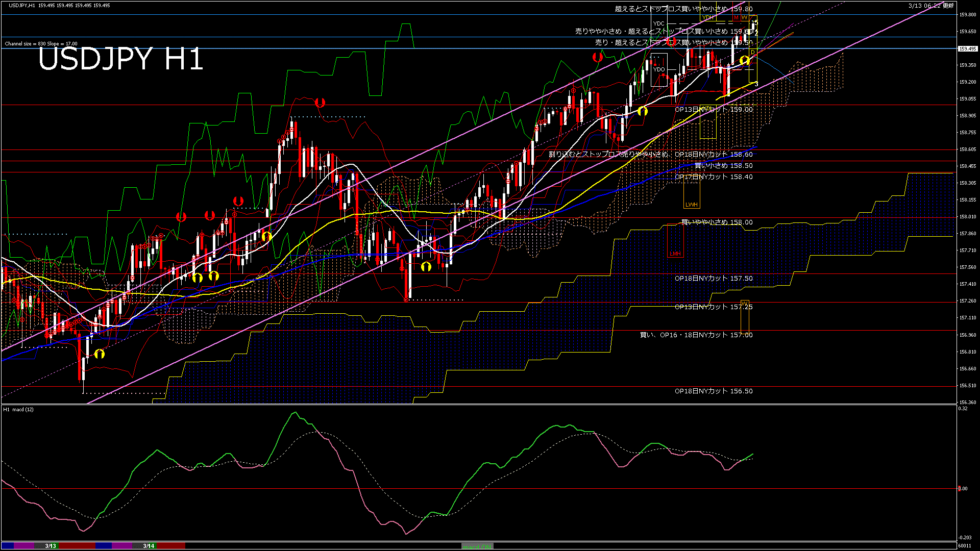Viewport: 980px width, 551px height.
Task: Select the 3/13 session segment
Action: coord(50,545)
